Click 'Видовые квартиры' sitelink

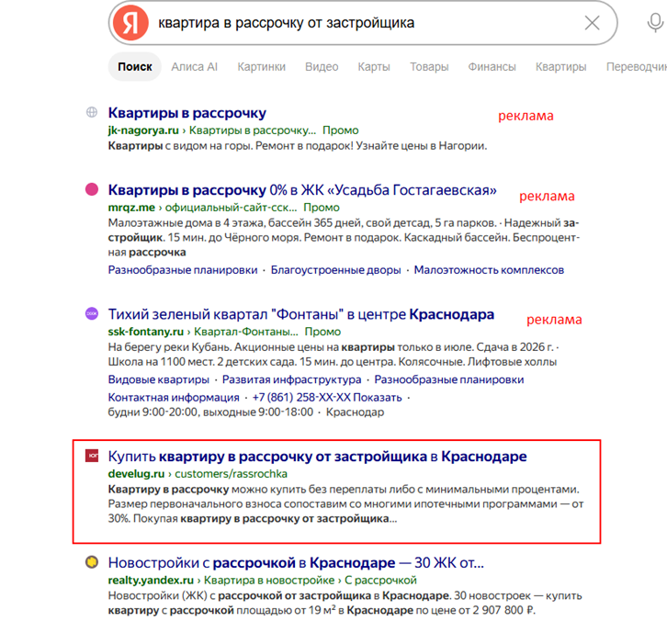point(159,379)
